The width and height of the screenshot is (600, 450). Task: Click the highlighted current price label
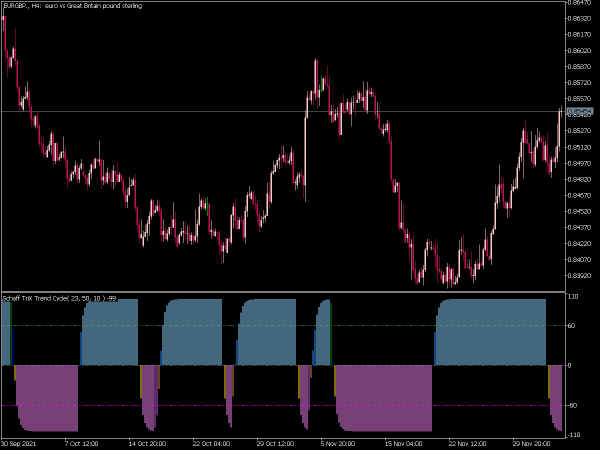tap(580, 111)
